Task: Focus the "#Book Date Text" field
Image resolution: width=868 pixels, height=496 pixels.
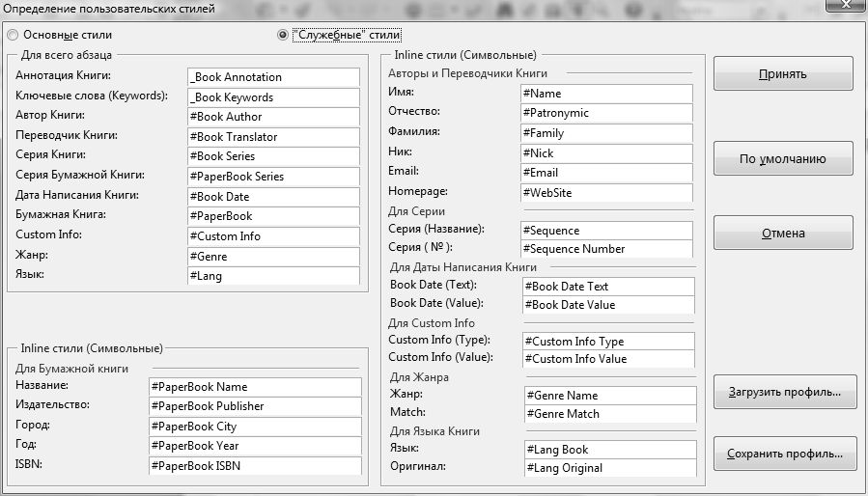Action: pyautogui.click(x=608, y=287)
